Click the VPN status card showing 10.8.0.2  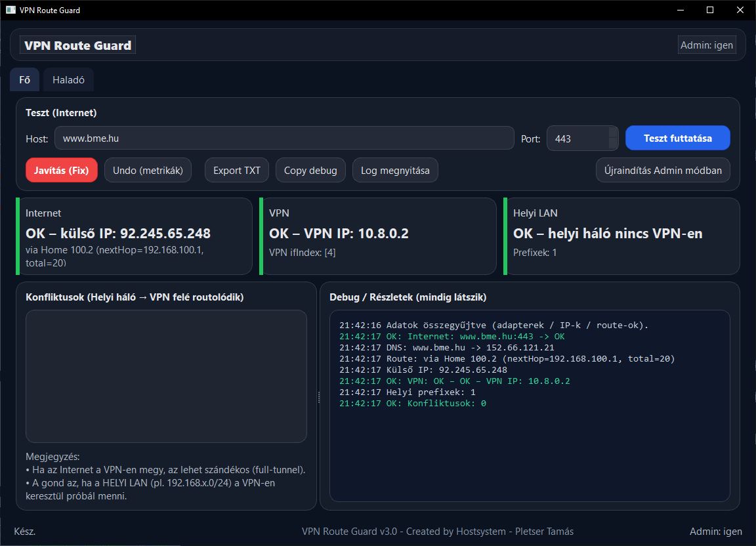click(x=378, y=235)
